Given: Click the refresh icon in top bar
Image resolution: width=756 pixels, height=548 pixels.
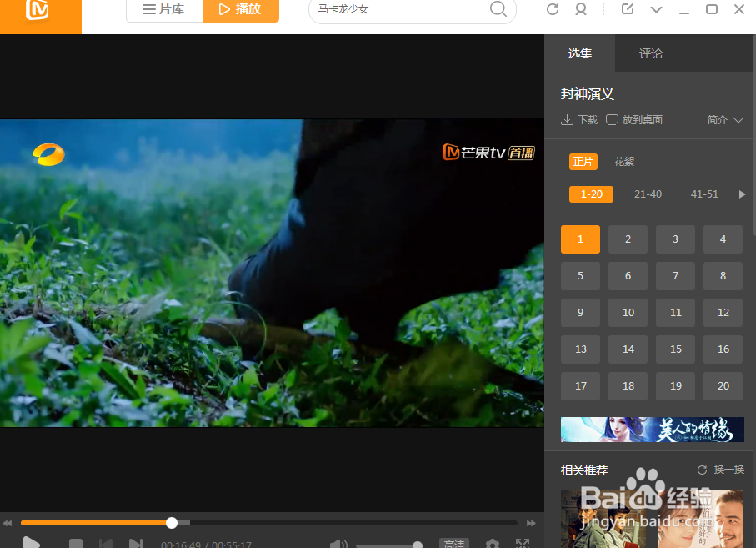Looking at the screenshot, I should click(553, 9).
